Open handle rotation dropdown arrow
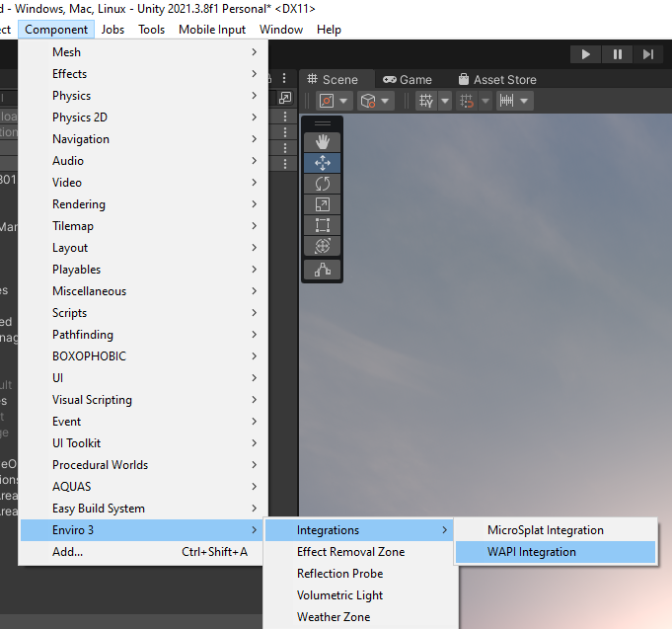 (385, 101)
